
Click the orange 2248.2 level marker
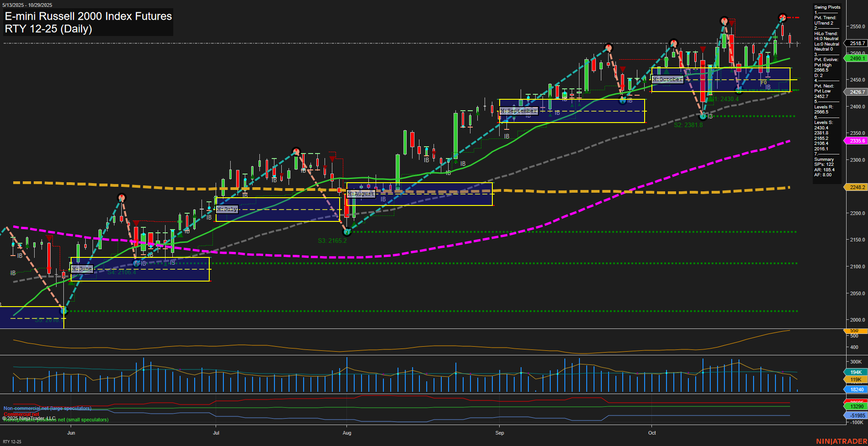click(857, 187)
